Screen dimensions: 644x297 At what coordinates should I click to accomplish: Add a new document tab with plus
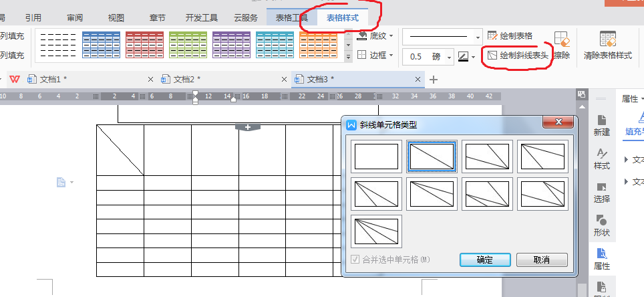click(434, 80)
